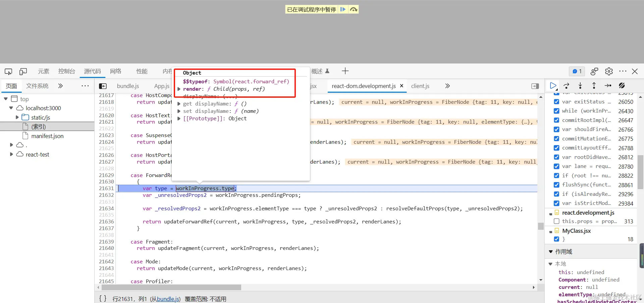Switch to the 网络 Network tab
Screen dimensions: 644x303
(116, 71)
